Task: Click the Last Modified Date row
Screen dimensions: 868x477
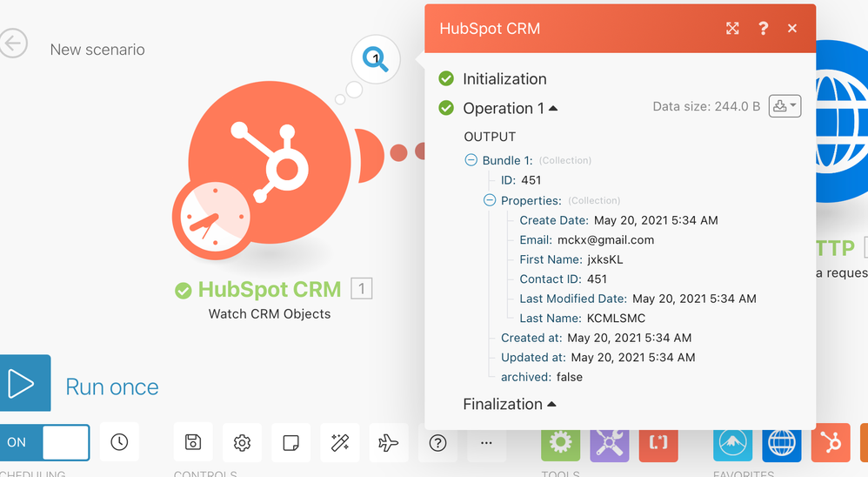Action: pos(638,299)
